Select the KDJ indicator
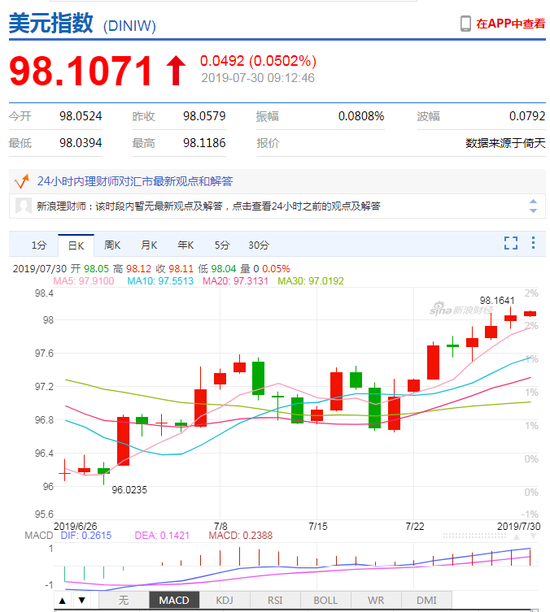 pos(224,600)
